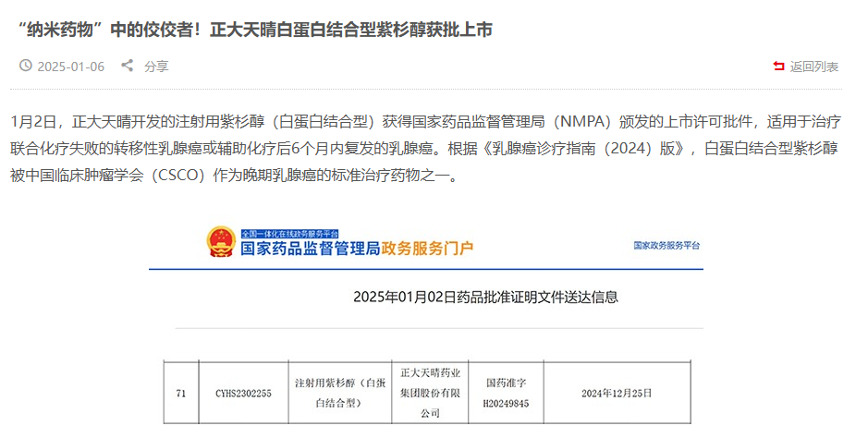Image resolution: width=868 pixels, height=438 pixels.
Task: Click the drug name cell 注射用紫杉醇（白蛋白结合型）
Action: click(x=340, y=394)
